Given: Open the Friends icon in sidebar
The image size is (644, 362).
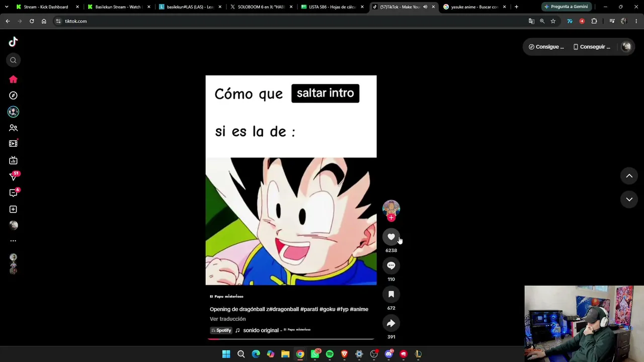Looking at the screenshot, I should click(x=13, y=128).
